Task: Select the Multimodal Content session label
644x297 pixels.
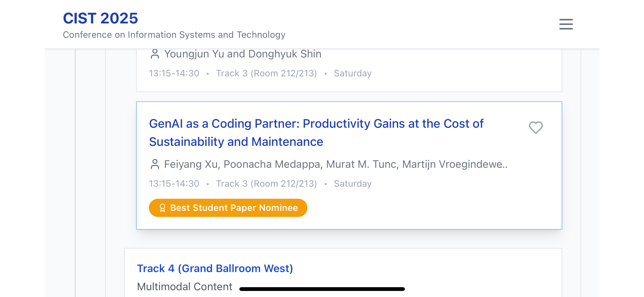Action: tap(184, 287)
